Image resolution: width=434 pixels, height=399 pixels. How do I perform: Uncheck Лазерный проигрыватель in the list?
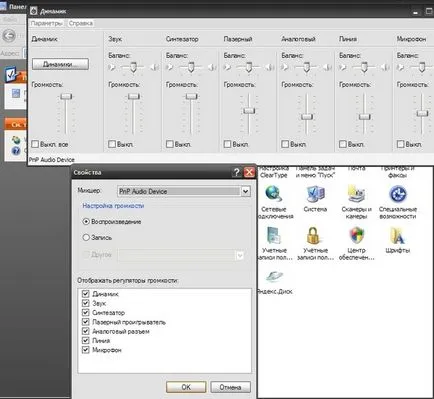(86, 322)
